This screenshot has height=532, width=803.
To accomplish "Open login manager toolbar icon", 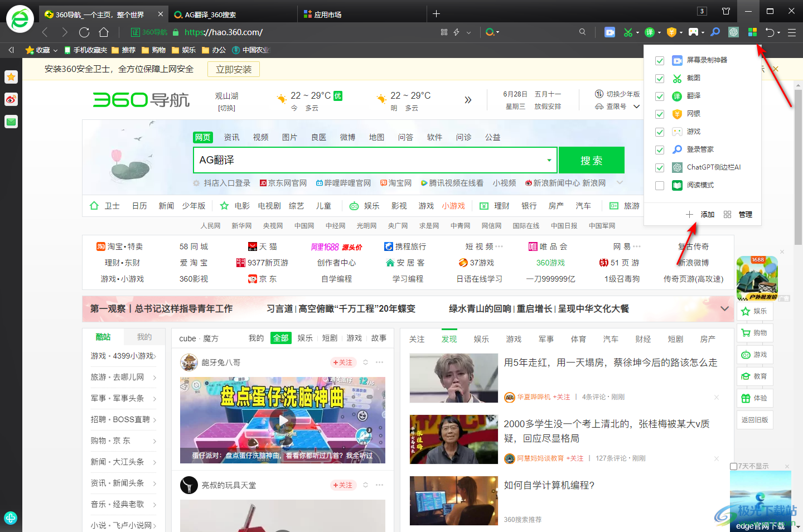I will (x=715, y=32).
